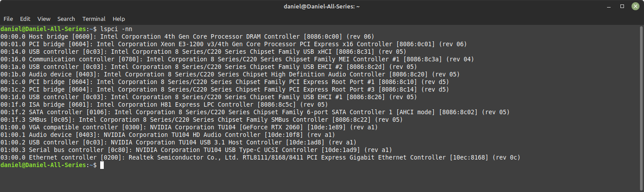
Task: Minimize the terminal window
Action: [x=610, y=7]
